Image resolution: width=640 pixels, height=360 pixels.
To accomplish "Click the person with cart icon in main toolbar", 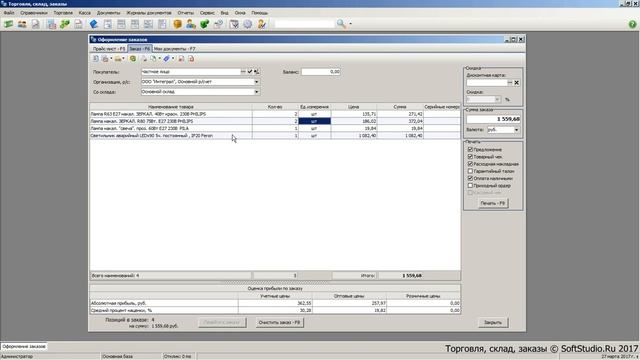I will click(x=191, y=24).
